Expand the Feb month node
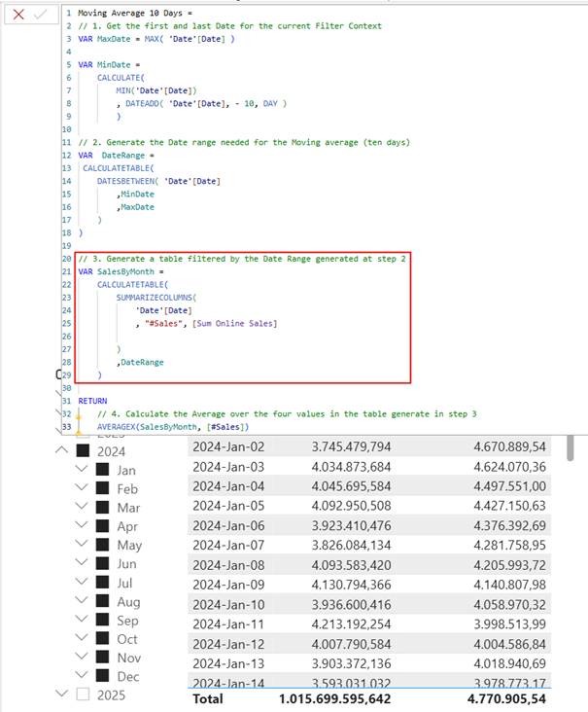588x712 pixels. pyautogui.click(x=82, y=487)
